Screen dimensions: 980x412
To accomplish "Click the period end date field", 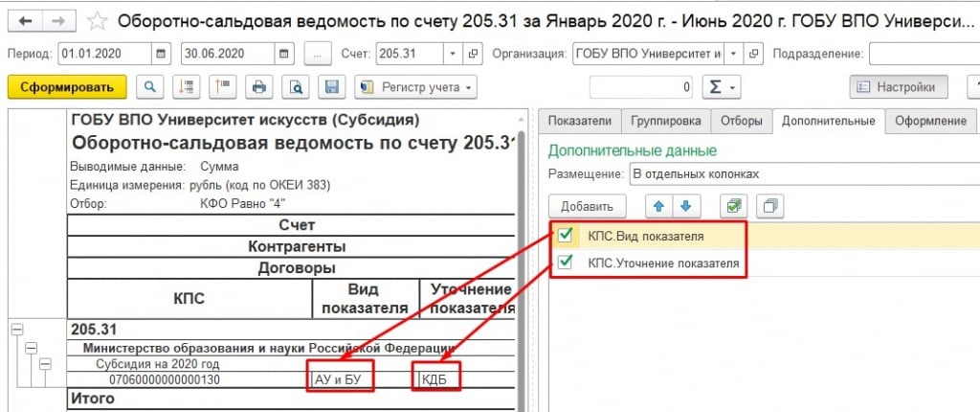I will click(x=228, y=54).
